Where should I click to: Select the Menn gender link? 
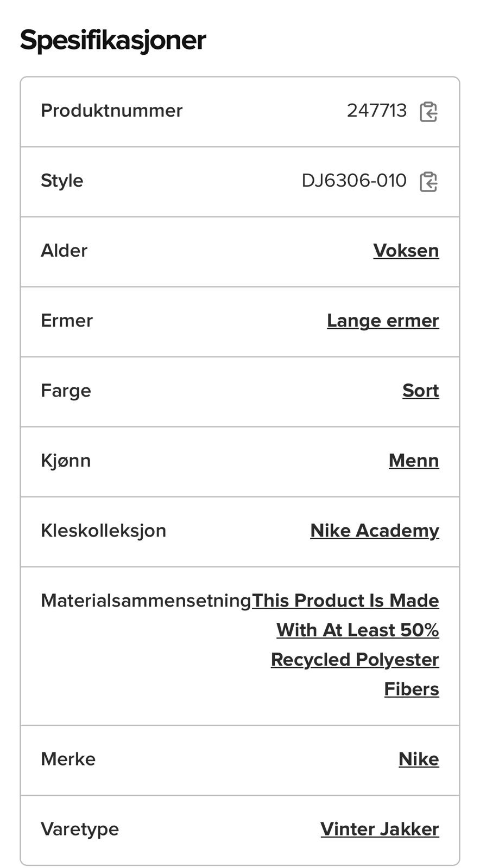pos(413,461)
